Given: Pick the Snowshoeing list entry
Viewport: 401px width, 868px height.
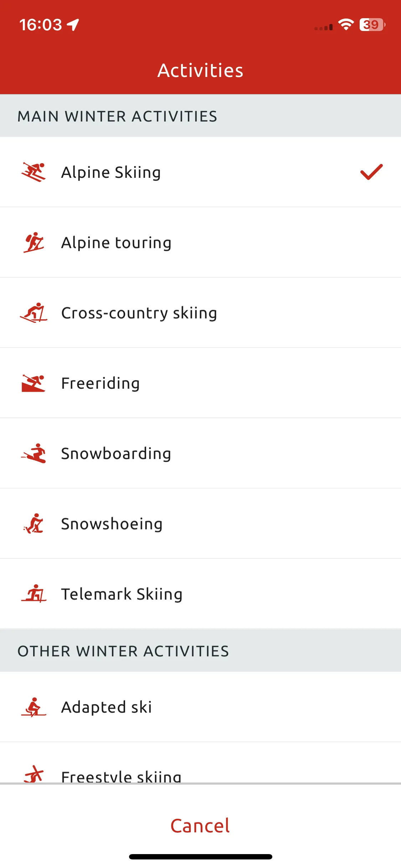Looking at the screenshot, I should coord(200,523).
